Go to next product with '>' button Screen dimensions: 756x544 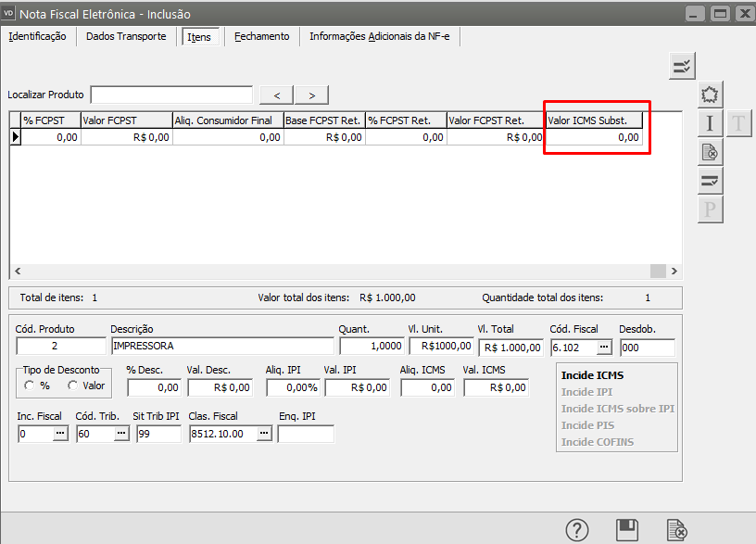(312, 95)
